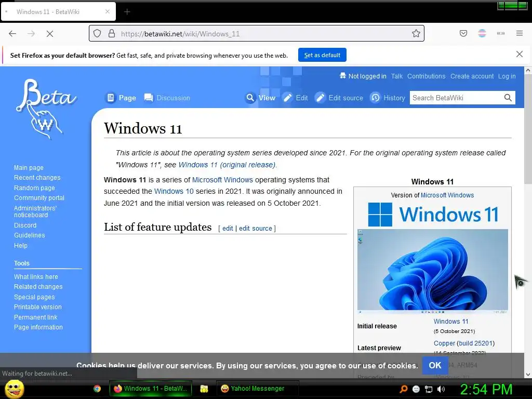Close the Windows 11 - BetaWiki tab
The width and height of the screenshot is (532, 399).
pyautogui.click(x=108, y=11)
